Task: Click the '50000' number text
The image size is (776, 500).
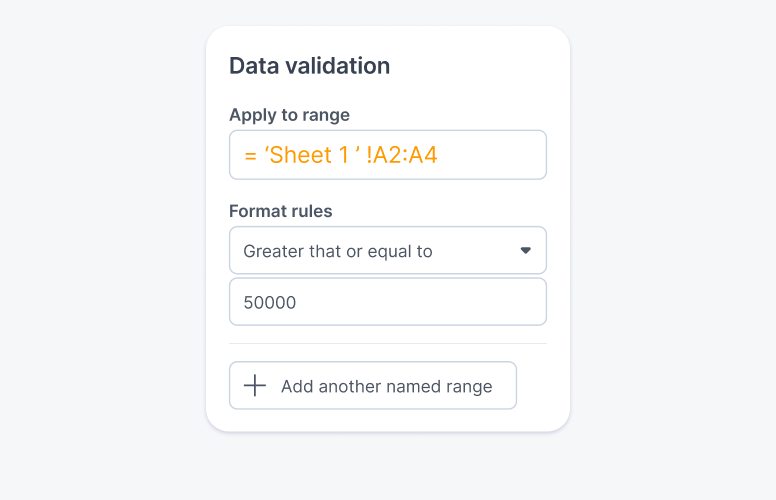Action: click(x=270, y=303)
